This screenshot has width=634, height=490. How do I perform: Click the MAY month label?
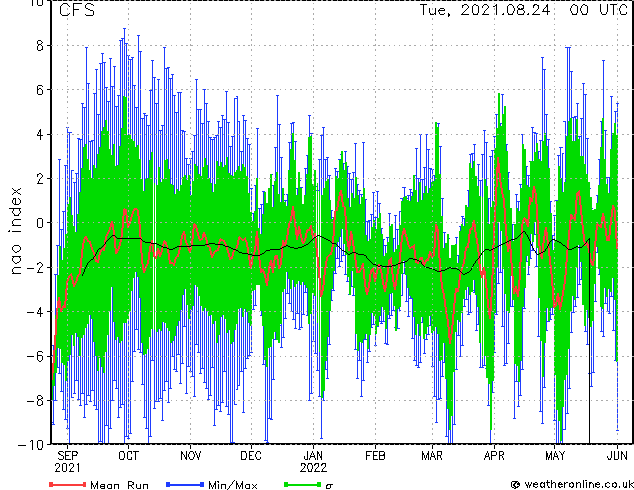click(555, 456)
